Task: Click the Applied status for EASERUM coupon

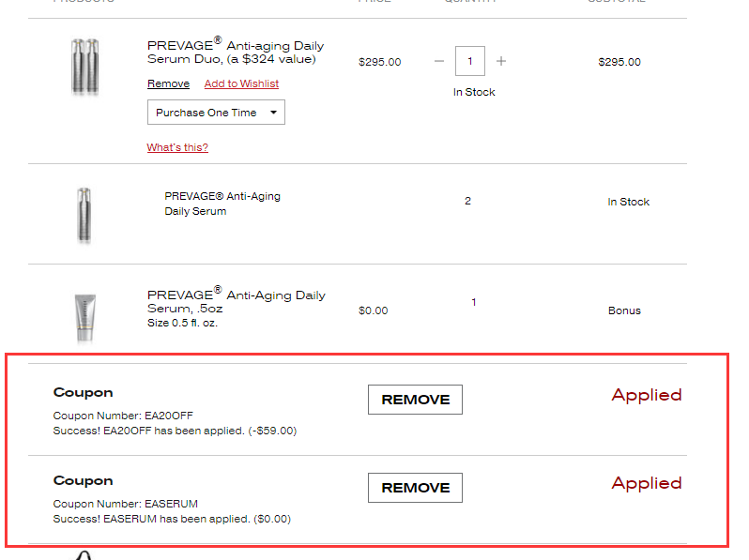Action: [x=647, y=484]
